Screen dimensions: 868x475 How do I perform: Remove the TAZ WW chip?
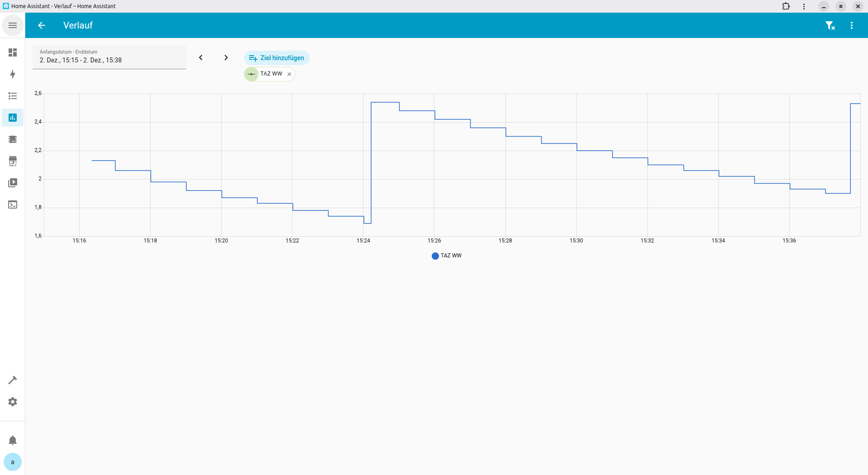[x=289, y=74]
